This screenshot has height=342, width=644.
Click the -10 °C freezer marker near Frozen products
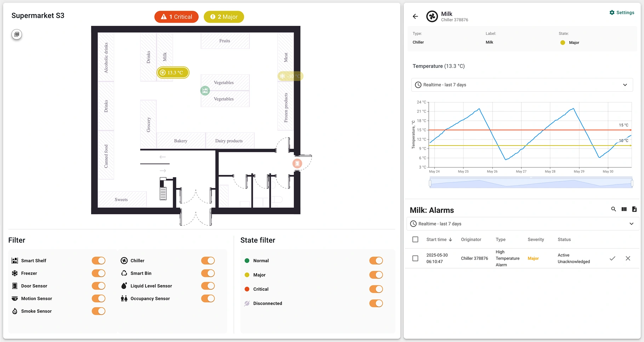pyautogui.click(x=290, y=76)
